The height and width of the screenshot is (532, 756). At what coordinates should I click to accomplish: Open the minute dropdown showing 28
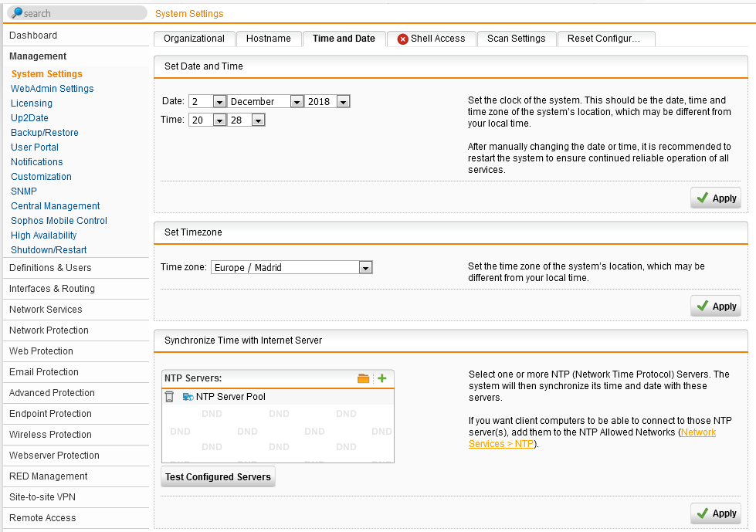(x=258, y=120)
